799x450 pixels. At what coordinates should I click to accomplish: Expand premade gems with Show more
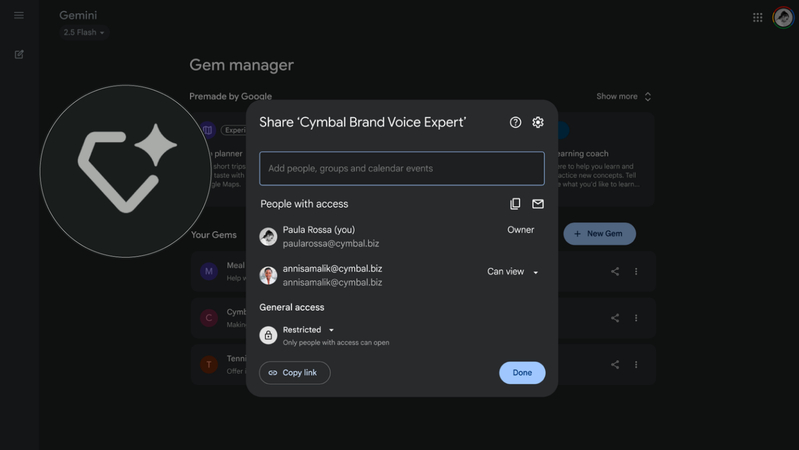pos(624,96)
